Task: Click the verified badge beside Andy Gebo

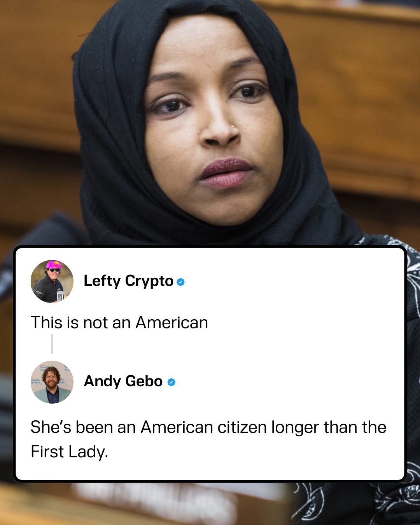Action: tap(171, 382)
